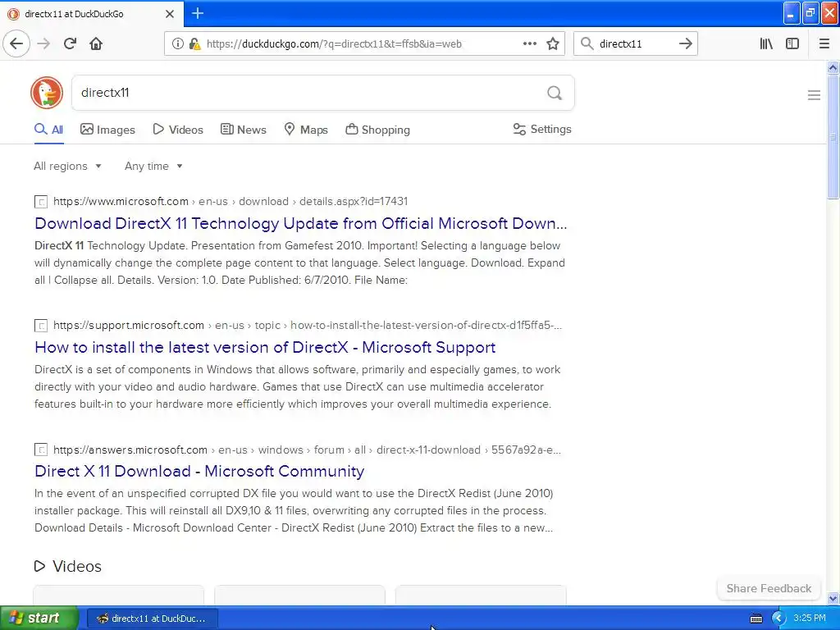
Task: Click the second video thumbnail card
Action: [299, 596]
